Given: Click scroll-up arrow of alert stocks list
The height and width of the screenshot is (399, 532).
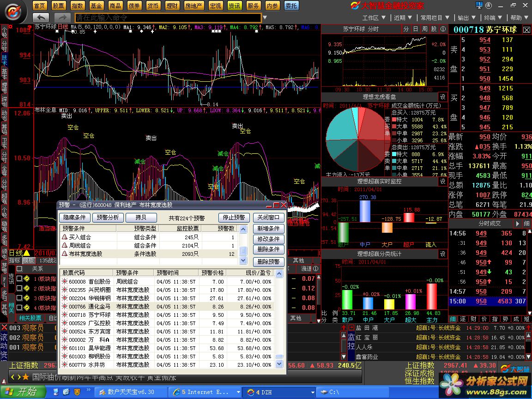Looking at the screenshot, I should pos(279,273).
